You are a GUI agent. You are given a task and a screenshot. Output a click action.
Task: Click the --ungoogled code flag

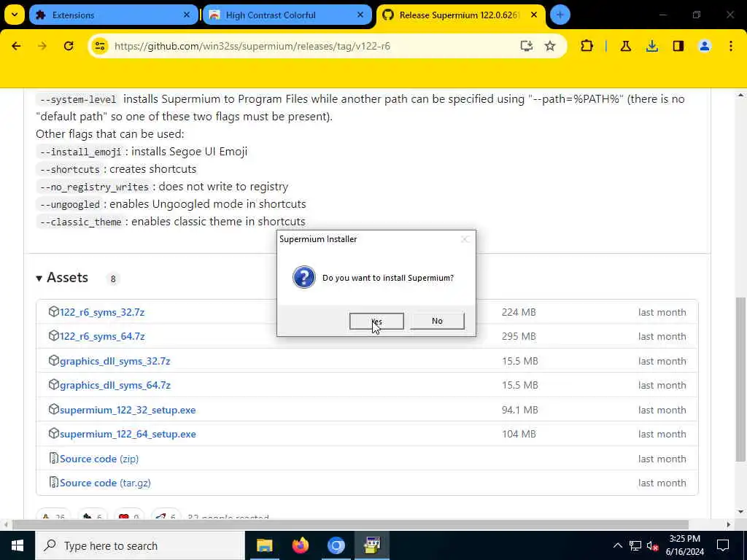pos(70,204)
